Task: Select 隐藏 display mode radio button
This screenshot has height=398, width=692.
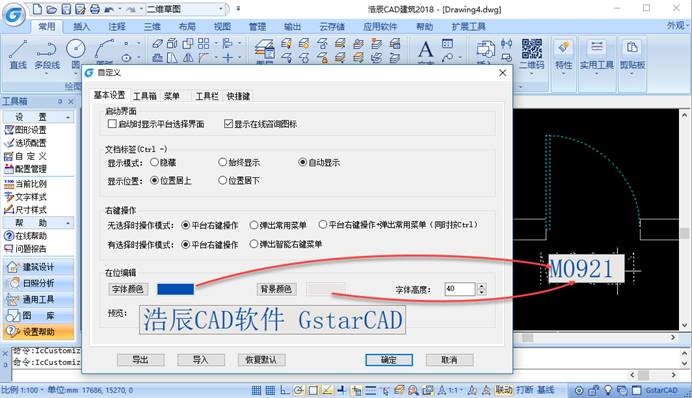Action: pyautogui.click(x=154, y=162)
